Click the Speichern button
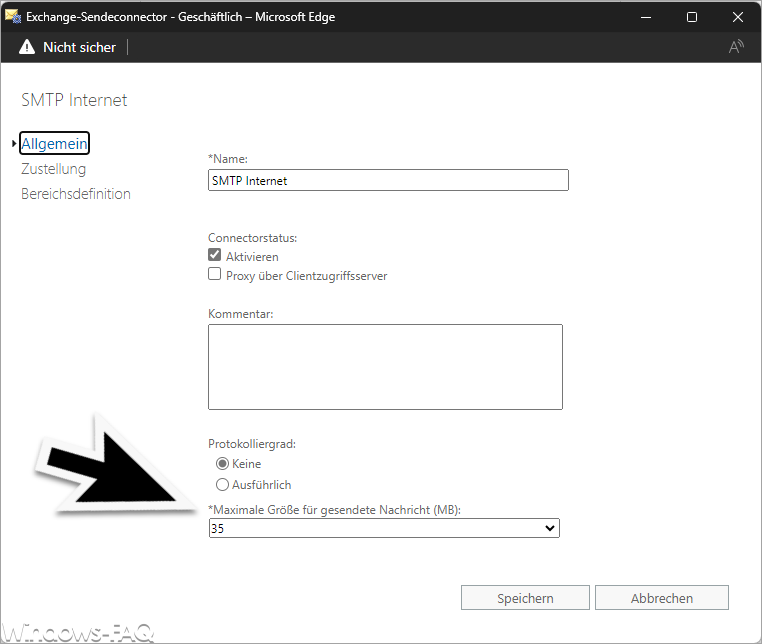The image size is (762, 644). point(525,598)
